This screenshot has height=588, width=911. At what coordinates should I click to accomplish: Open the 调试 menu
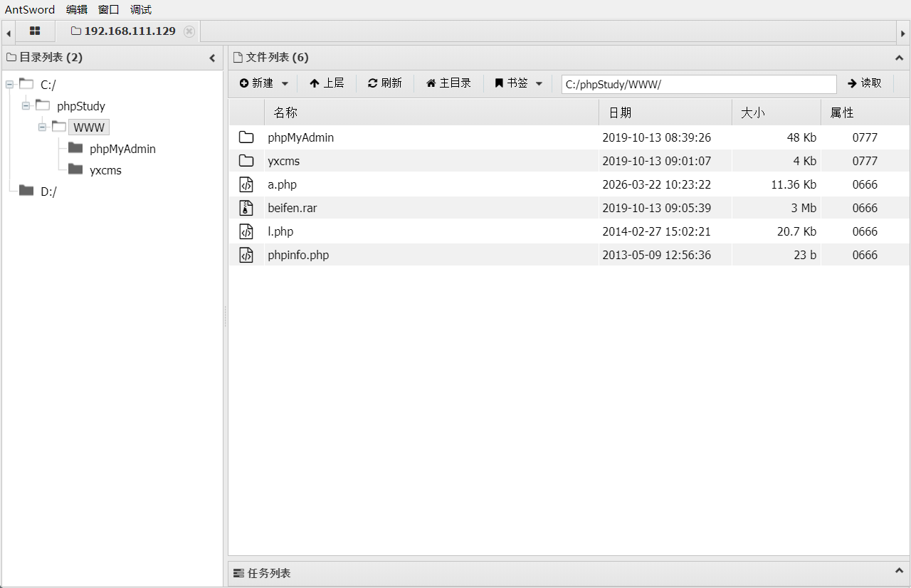tap(141, 10)
